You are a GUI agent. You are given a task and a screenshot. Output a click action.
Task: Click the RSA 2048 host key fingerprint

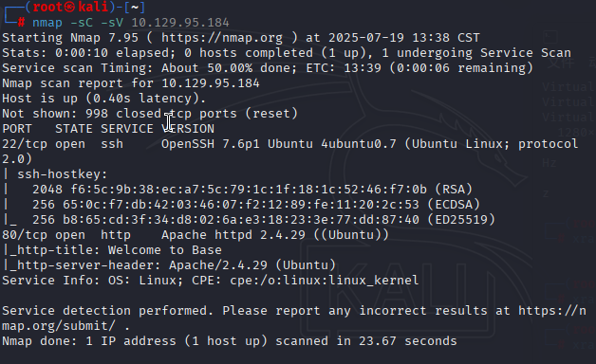[x=252, y=190]
